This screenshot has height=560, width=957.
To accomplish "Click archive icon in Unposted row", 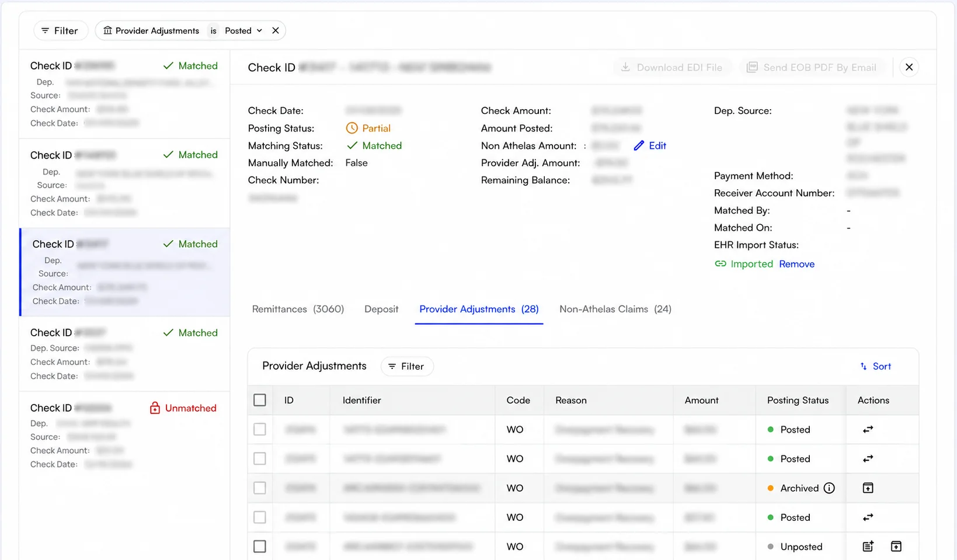I will [896, 547].
